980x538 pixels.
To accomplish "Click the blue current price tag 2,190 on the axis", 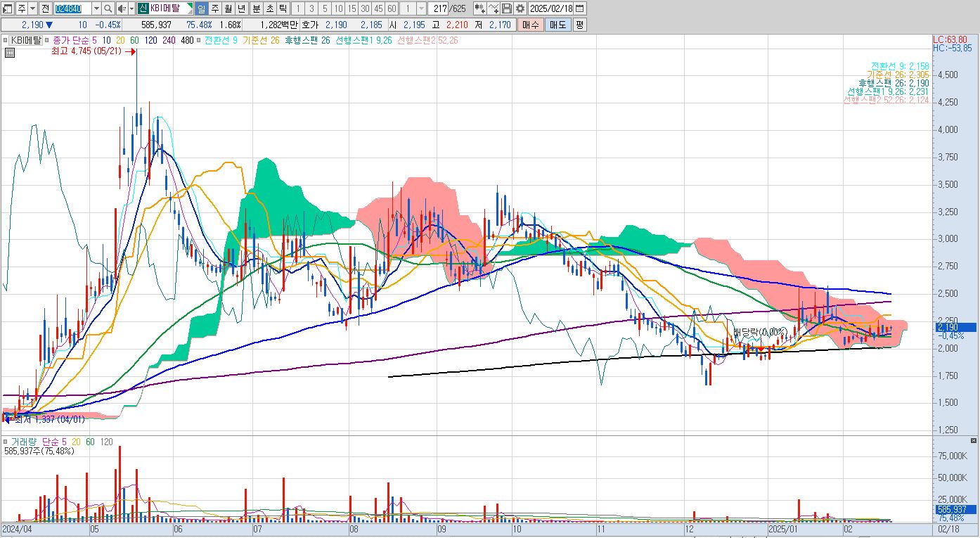I will tap(954, 327).
